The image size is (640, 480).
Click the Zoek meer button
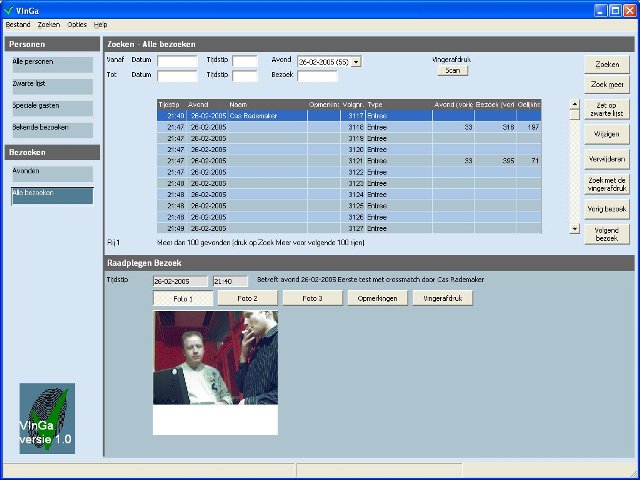pyautogui.click(x=607, y=84)
